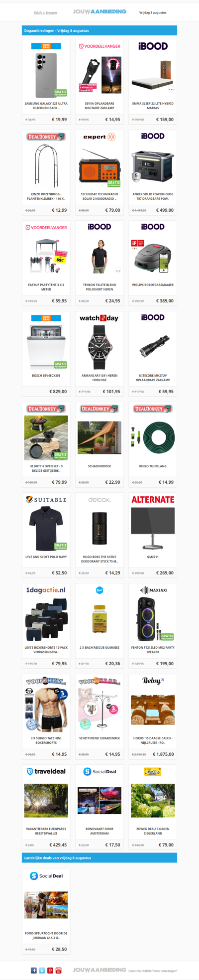
Task: Open the YouTube icon in footer
Action: click(58, 970)
